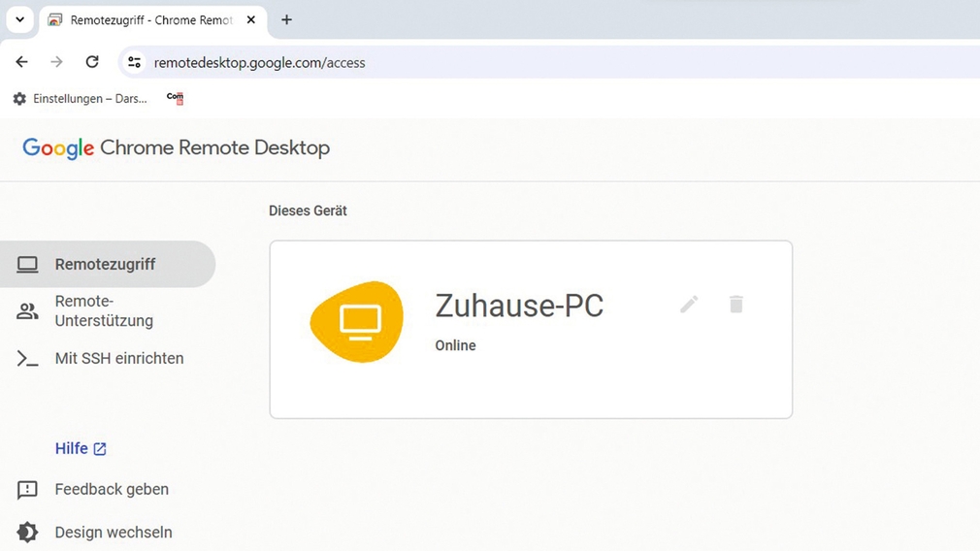Go back to the previous page

coord(22,62)
